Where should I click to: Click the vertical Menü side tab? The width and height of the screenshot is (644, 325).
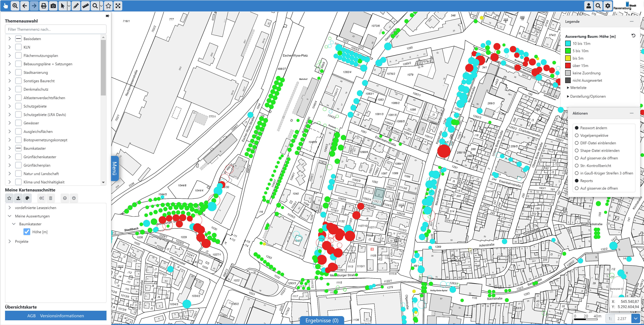[x=115, y=168]
